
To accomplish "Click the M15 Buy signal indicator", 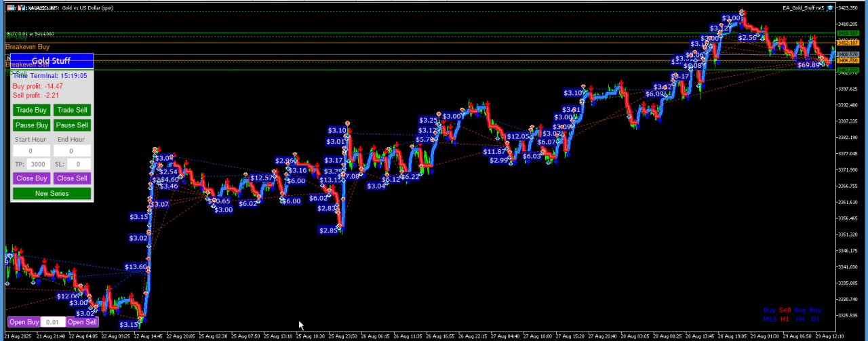I will pyautogui.click(x=770, y=315).
